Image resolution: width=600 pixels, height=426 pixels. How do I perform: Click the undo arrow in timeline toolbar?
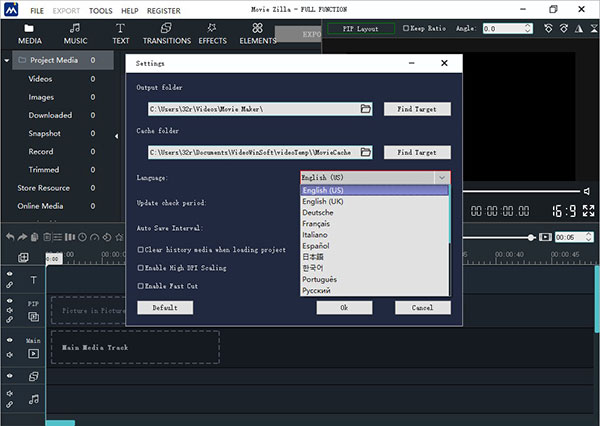pos(10,237)
